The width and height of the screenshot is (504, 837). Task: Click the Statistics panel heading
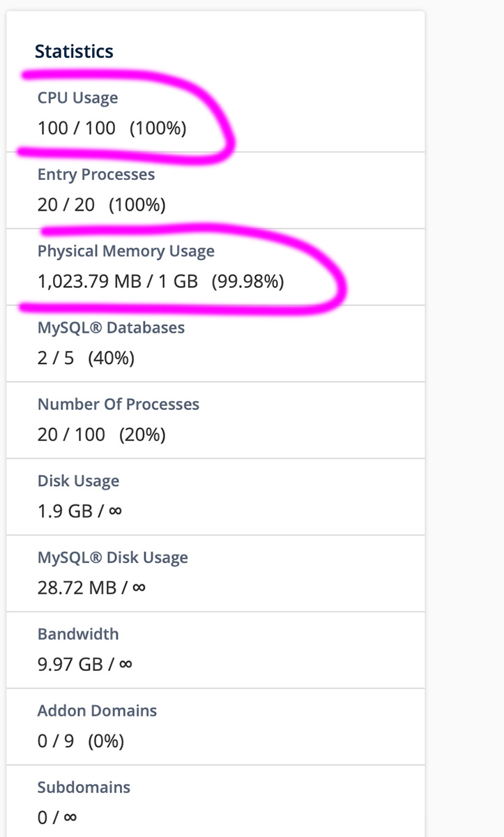tap(74, 52)
